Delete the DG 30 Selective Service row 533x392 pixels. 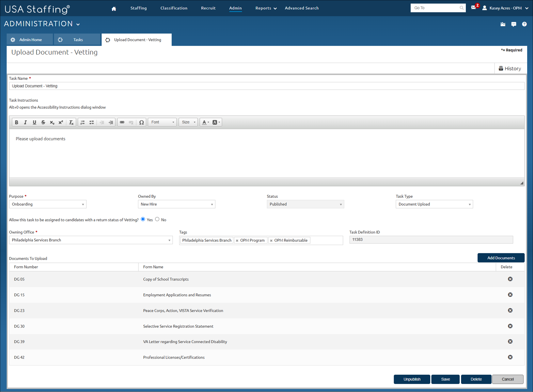(x=510, y=326)
